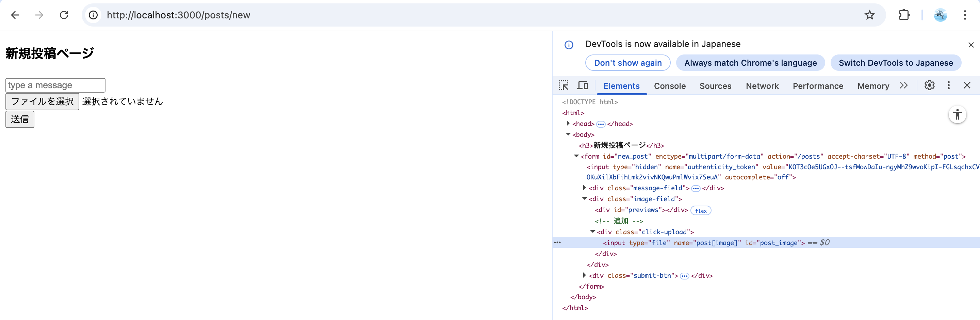Image resolution: width=980 pixels, height=320 pixels.
Task: Reload the page with the refresh icon
Action: click(64, 15)
